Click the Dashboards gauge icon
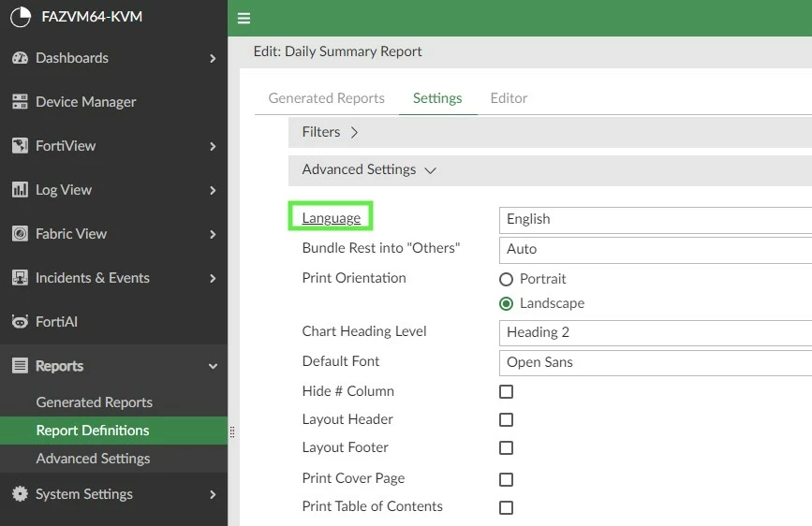This screenshot has height=526, width=812. click(20, 58)
